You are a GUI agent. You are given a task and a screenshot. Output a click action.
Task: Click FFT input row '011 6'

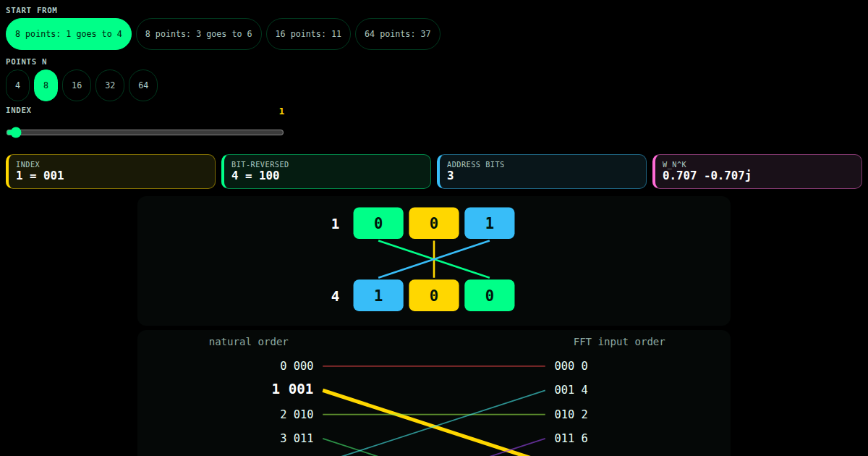pyautogui.click(x=571, y=439)
